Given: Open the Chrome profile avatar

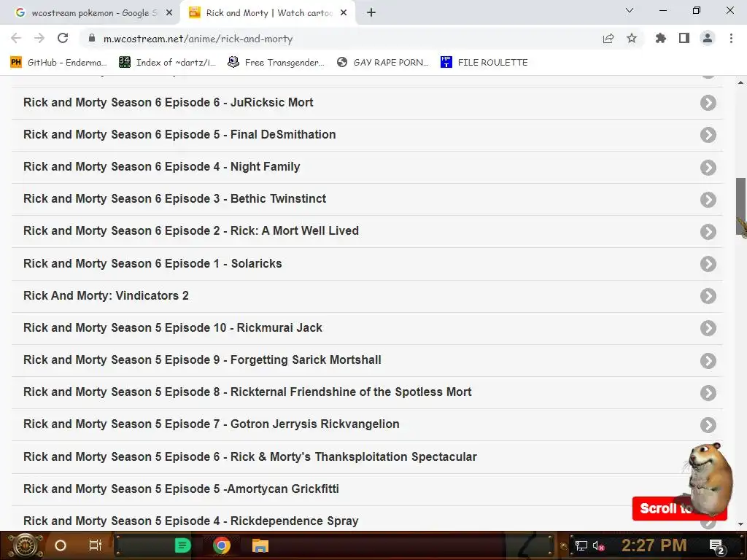Looking at the screenshot, I should coord(708,38).
